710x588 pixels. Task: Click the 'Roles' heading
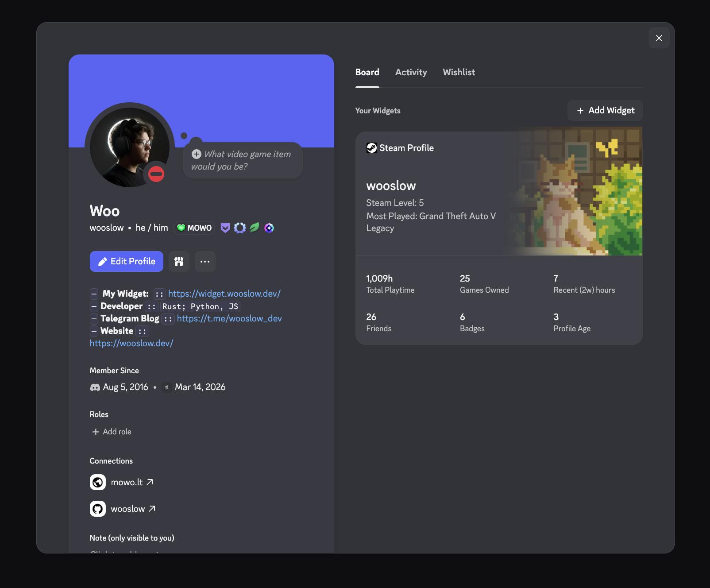tap(99, 414)
